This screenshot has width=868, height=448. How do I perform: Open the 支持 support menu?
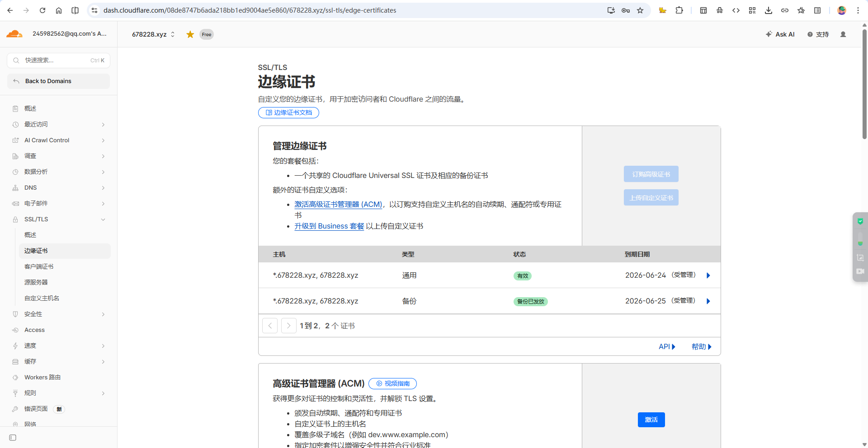tap(818, 34)
